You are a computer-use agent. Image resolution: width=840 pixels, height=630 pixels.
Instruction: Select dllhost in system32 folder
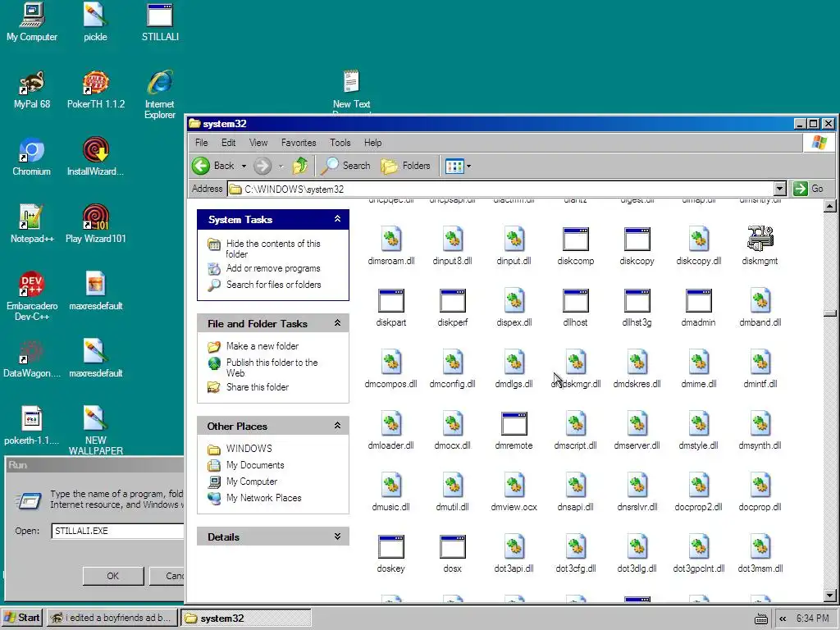coord(575,308)
